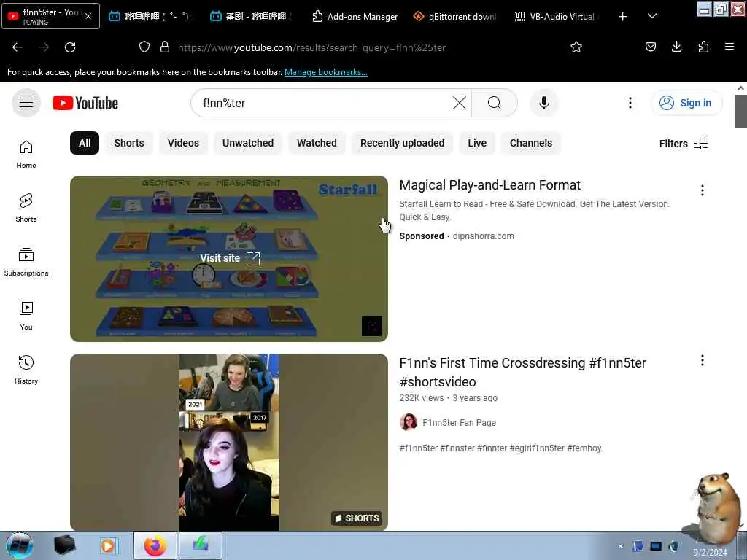This screenshot has height=560, width=747.
Task: Switch to Add-ons Manager tab
Action: (x=355, y=17)
